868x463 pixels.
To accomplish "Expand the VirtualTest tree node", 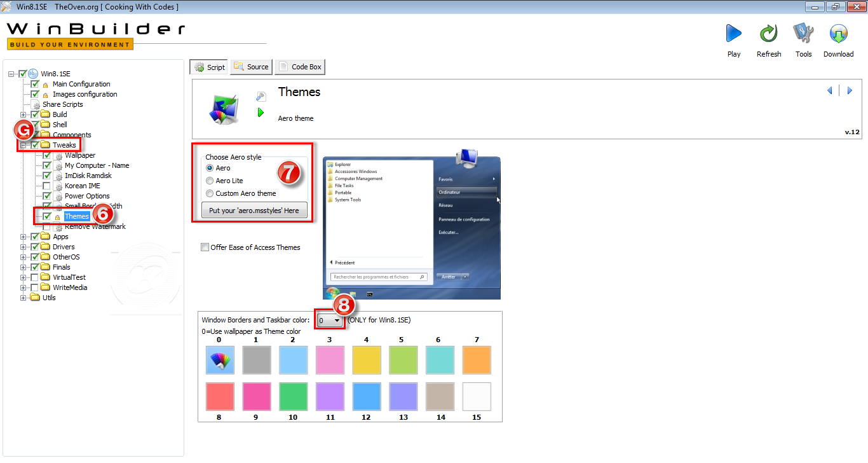I will [x=24, y=277].
